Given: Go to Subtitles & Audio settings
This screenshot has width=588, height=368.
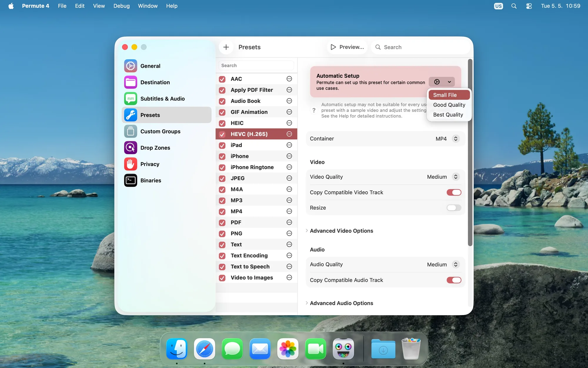Looking at the screenshot, I should 166,99.
